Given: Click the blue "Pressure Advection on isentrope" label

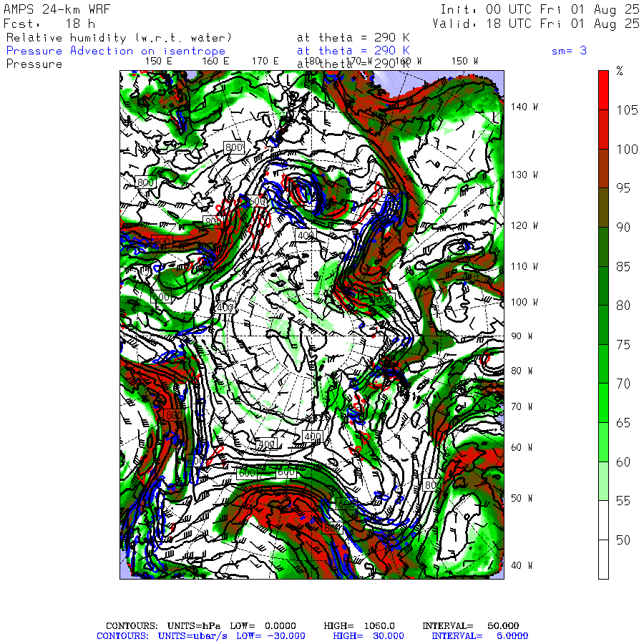Looking at the screenshot, I should point(116,51).
